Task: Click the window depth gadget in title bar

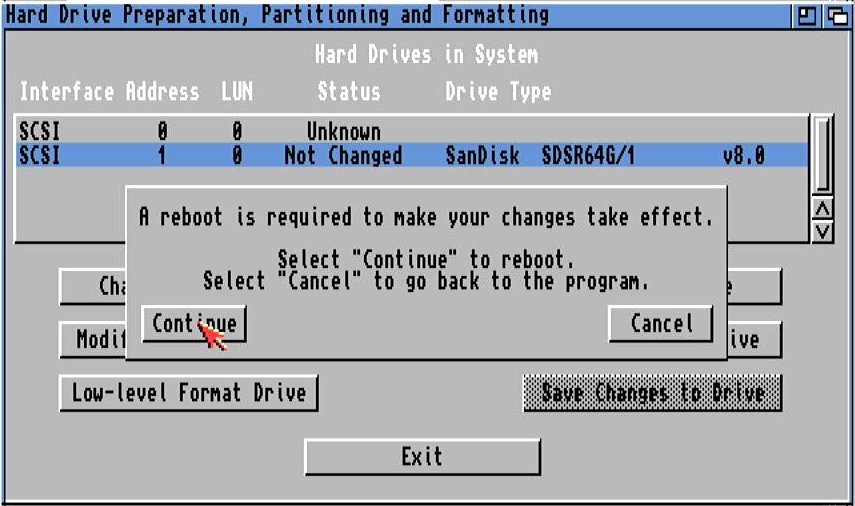Action: 835,15
